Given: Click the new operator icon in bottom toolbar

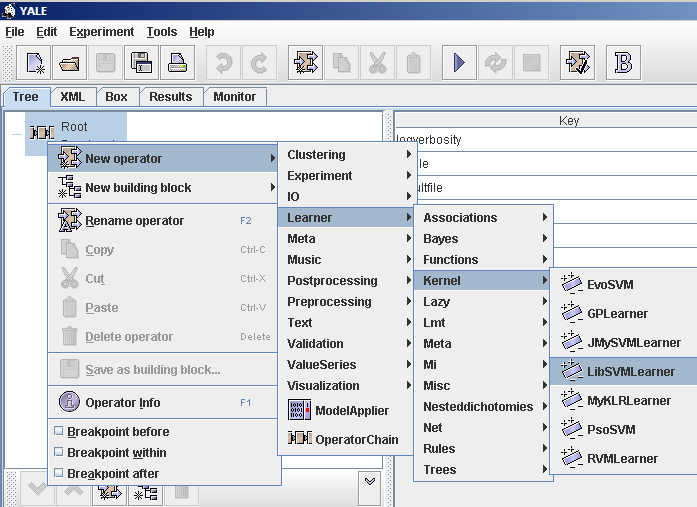Looking at the screenshot, I should (110, 492).
